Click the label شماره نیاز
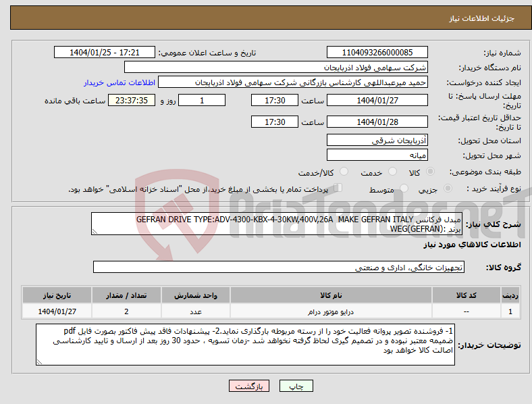This screenshot has width=532, height=404. tap(502, 53)
